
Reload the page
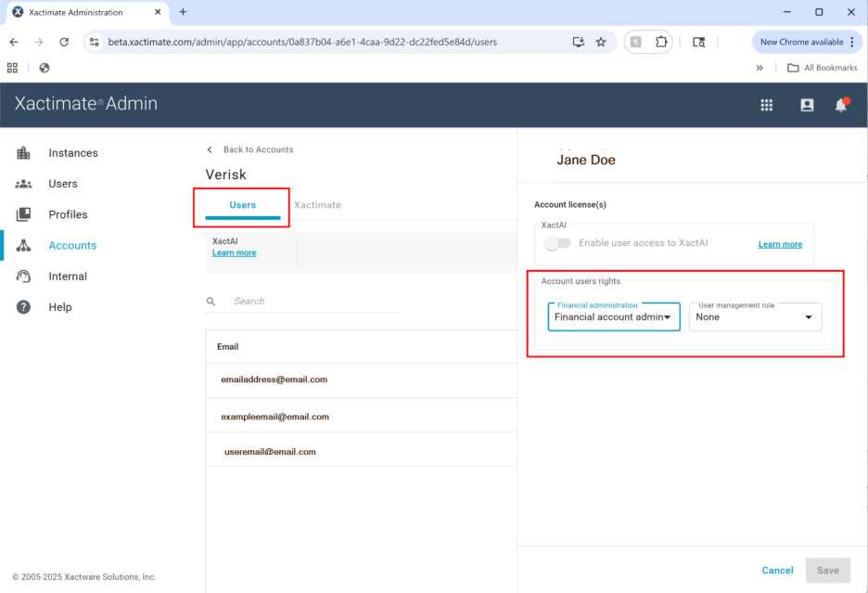(64, 42)
